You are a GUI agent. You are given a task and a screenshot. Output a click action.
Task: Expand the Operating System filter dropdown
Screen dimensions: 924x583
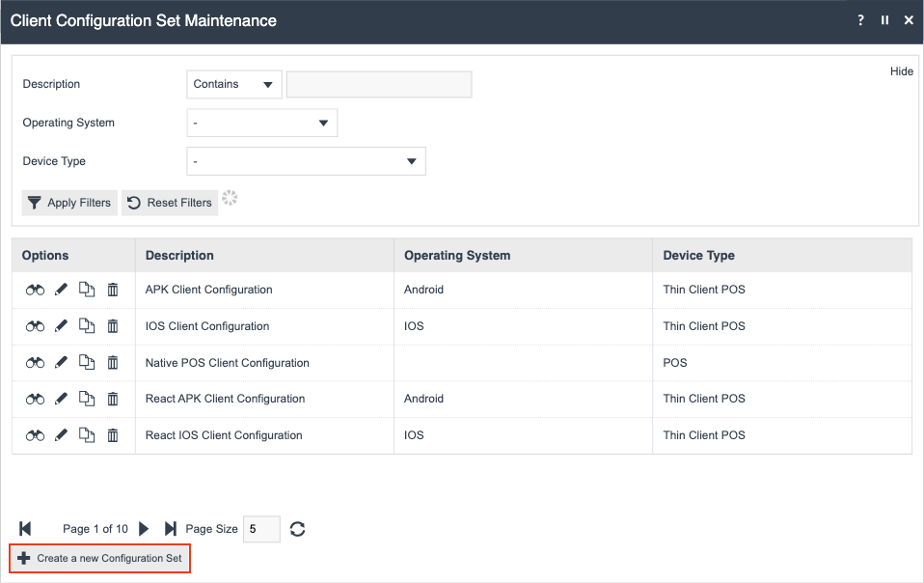pyautogui.click(x=261, y=124)
